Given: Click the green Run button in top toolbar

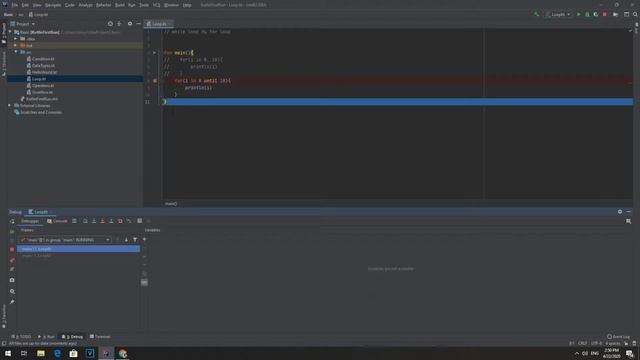Looking at the screenshot, I should coord(578,14).
